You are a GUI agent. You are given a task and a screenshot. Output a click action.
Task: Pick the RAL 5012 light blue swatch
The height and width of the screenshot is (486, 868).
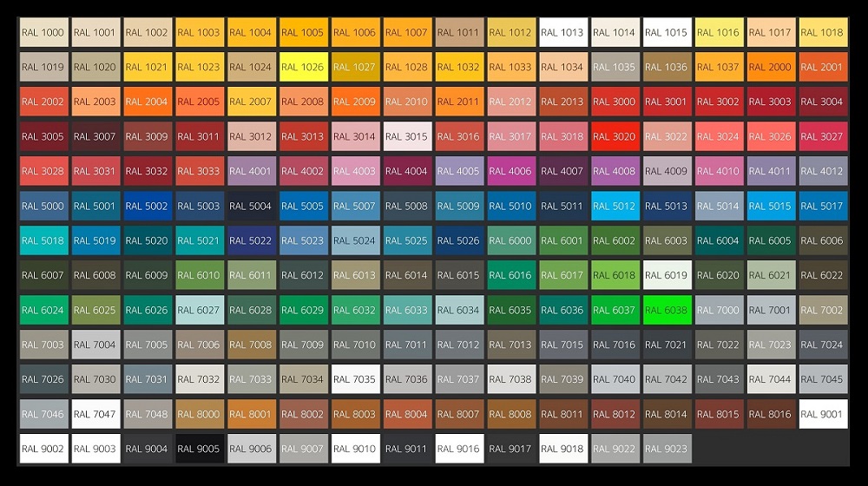pyautogui.click(x=615, y=206)
